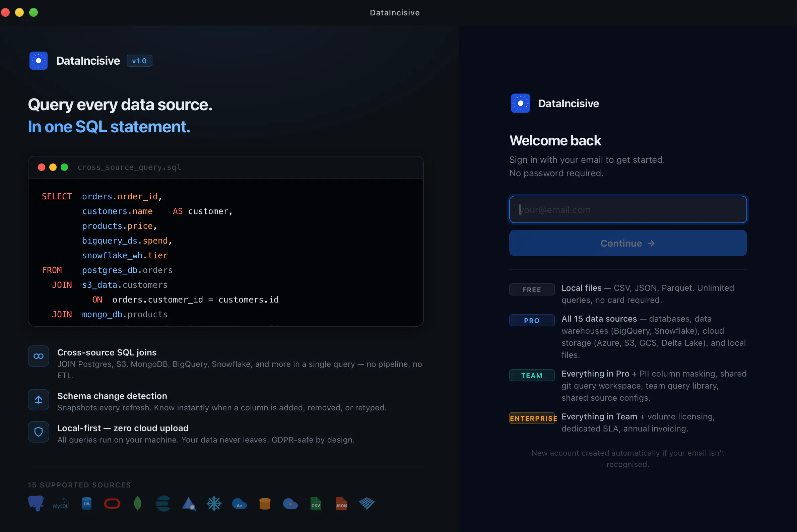Viewport: 797px width, 532px height.
Task: Select the PRO tier badge
Action: (x=532, y=321)
